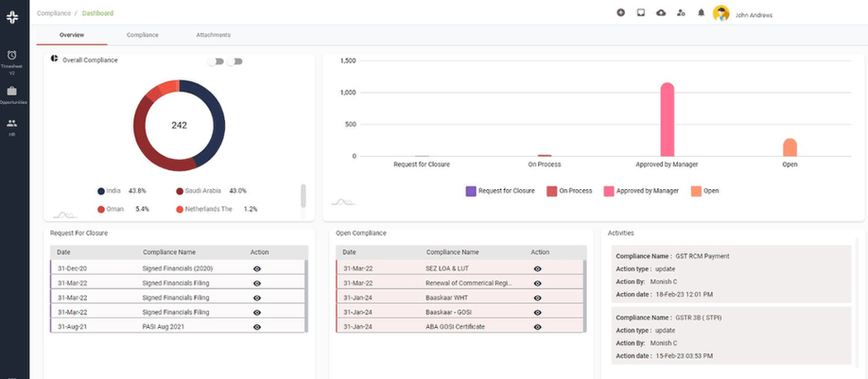Click the add (plus) icon in header
This screenshot has width=868, height=379.
pos(621,13)
